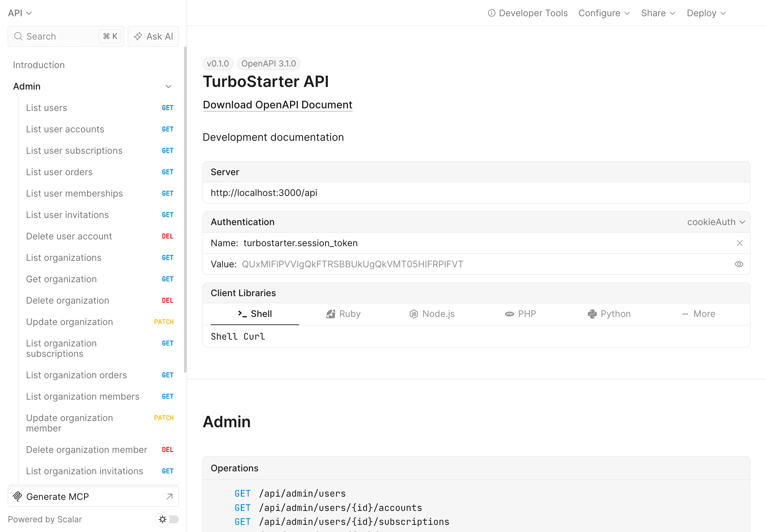The height and width of the screenshot is (532, 766).
Task: Open the Deploy dropdown menu
Action: pos(707,13)
